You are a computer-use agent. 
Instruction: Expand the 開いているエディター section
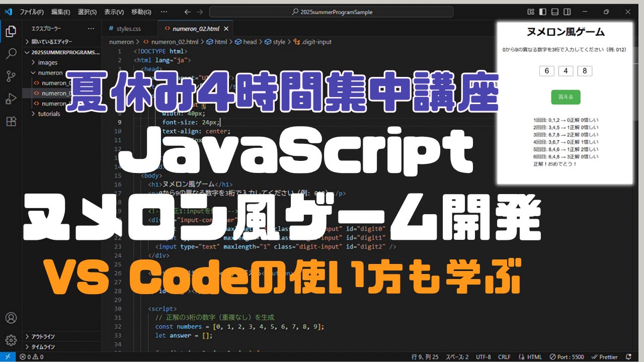pyautogui.click(x=61, y=42)
